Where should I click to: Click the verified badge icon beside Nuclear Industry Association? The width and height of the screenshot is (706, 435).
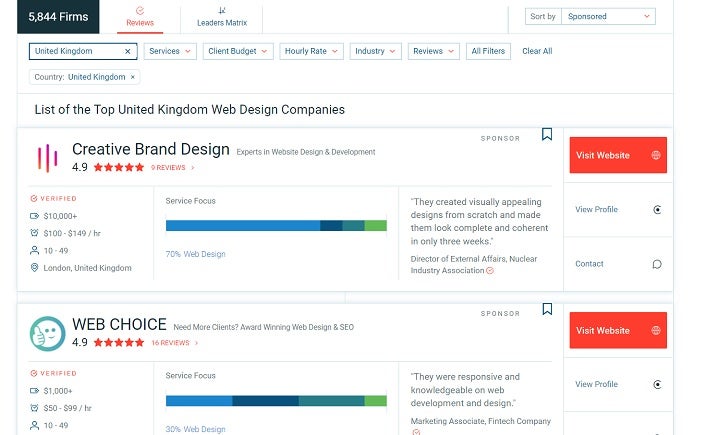click(490, 270)
